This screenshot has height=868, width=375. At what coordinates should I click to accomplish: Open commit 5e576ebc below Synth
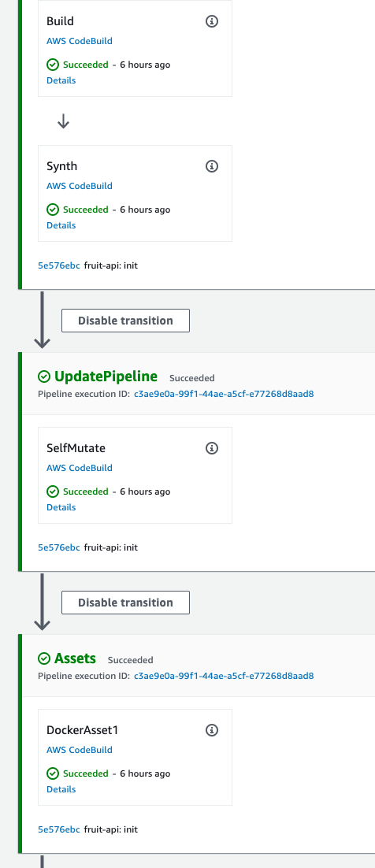pyautogui.click(x=59, y=265)
